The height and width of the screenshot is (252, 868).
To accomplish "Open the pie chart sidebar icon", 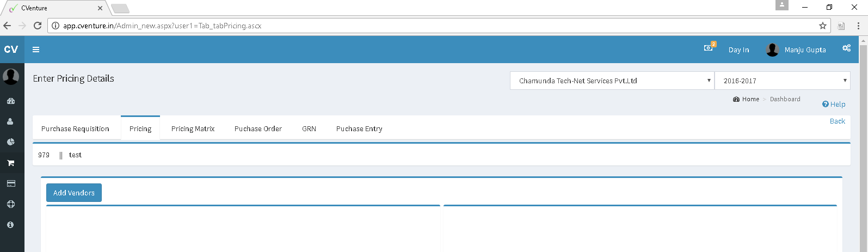I will (x=10, y=142).
